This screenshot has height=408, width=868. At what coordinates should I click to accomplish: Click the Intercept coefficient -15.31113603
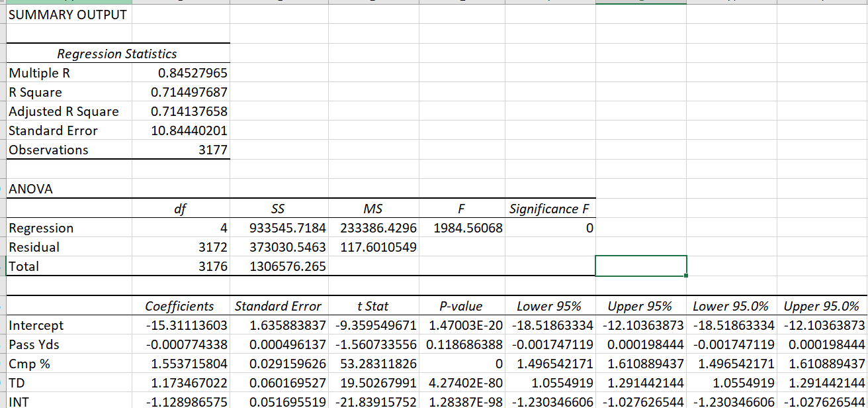(181, 325)
